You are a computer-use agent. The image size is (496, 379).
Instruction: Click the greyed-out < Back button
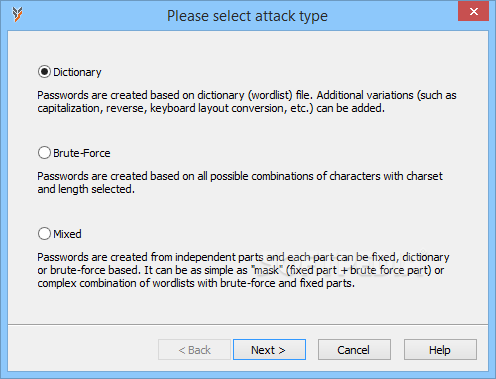pyautogui.click(x=194, y=350)
